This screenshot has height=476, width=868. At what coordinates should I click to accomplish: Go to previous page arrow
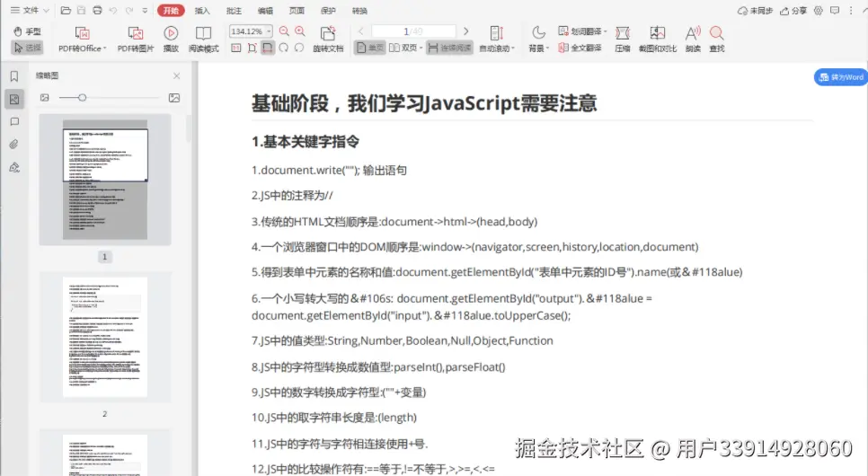click(x=361, y=31)
